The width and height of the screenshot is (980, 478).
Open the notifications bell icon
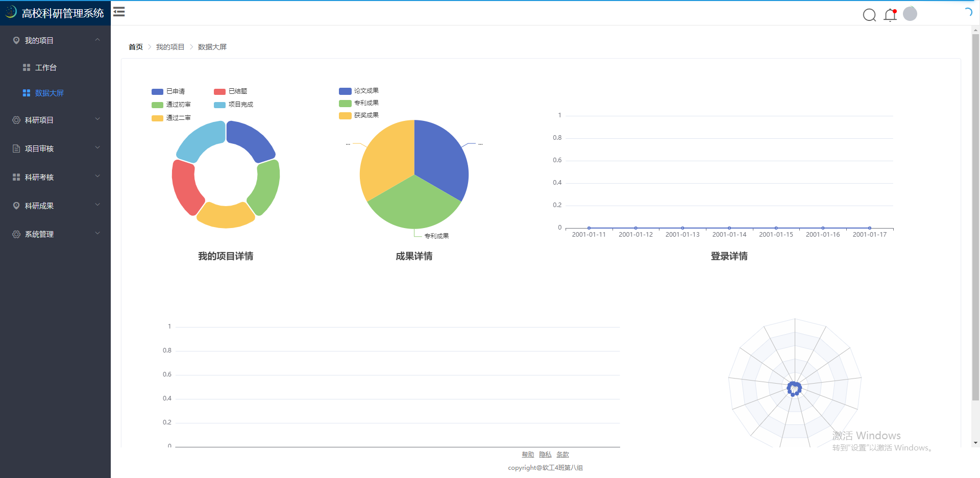(x=890, y=15)
